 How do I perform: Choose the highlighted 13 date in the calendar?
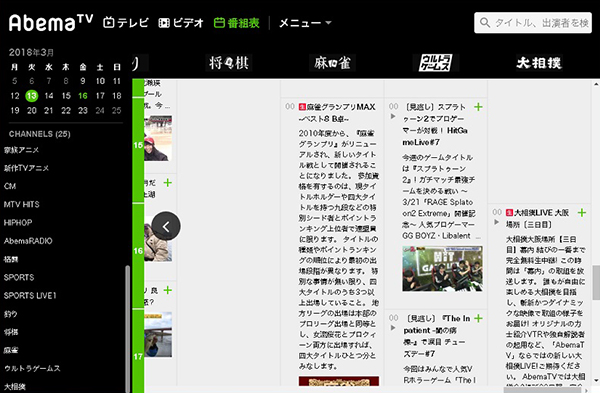(x=32, y=96)
